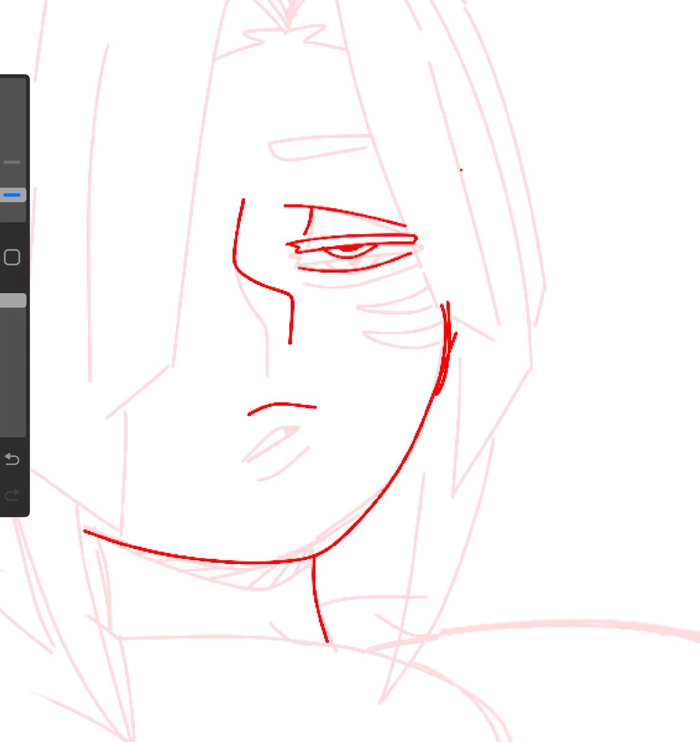This screenshot has height=742, width=700.
Task: Tap the opacity slider handle
Action: [x=11, y=300]
